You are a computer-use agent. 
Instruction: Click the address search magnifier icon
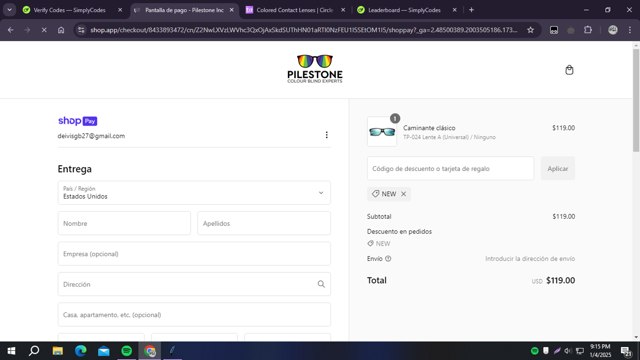pos(321,284)
